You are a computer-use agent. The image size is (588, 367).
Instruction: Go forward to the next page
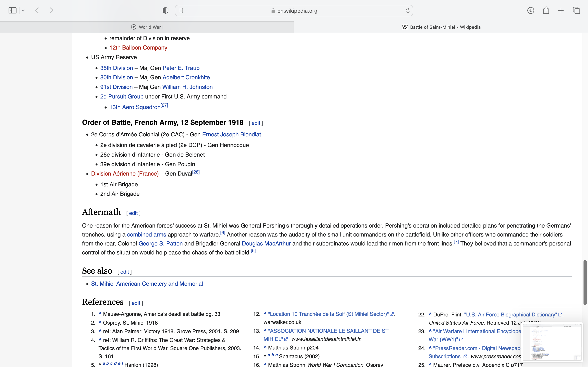pos(51,10)
